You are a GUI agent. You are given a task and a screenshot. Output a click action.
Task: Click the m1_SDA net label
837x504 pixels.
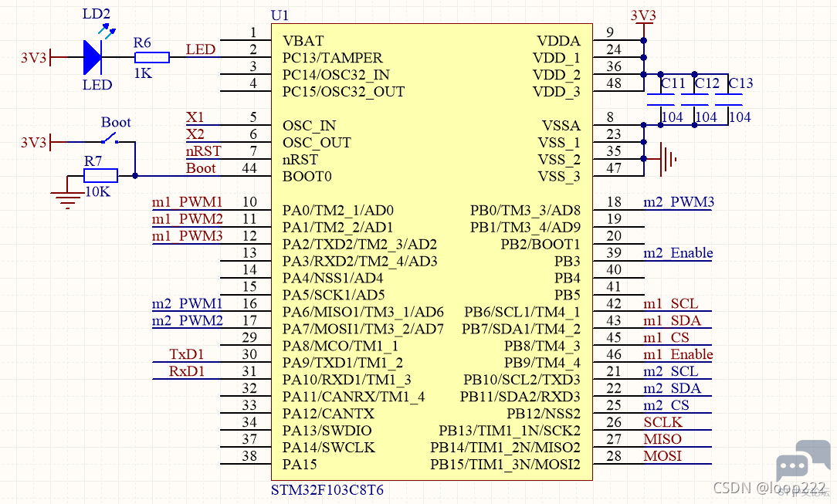point(672,320)
